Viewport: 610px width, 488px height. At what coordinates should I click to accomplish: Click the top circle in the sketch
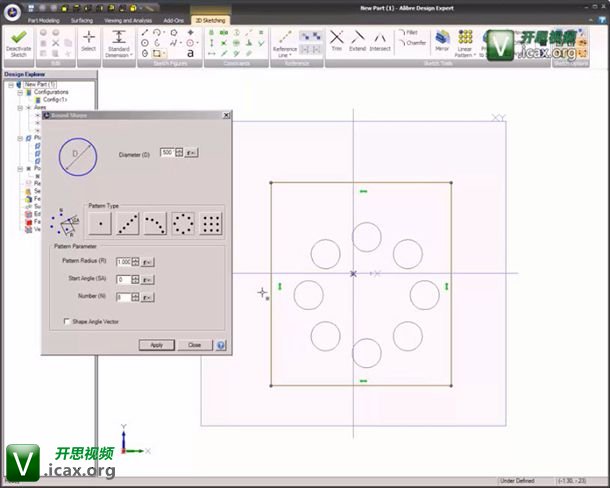tap(366, 237)
